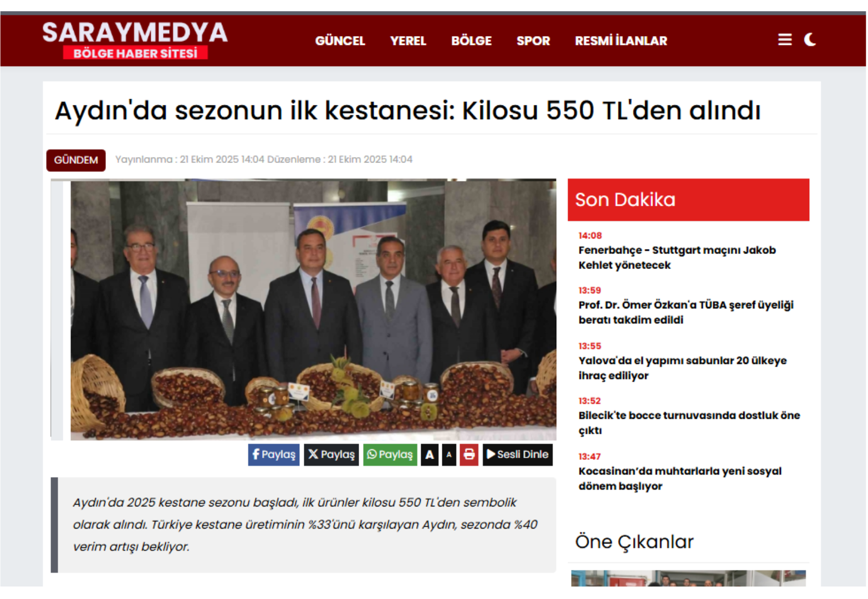Decrease font size with small A
The width and height of the screenshot is (868, 599).
(x=449, y=455)
